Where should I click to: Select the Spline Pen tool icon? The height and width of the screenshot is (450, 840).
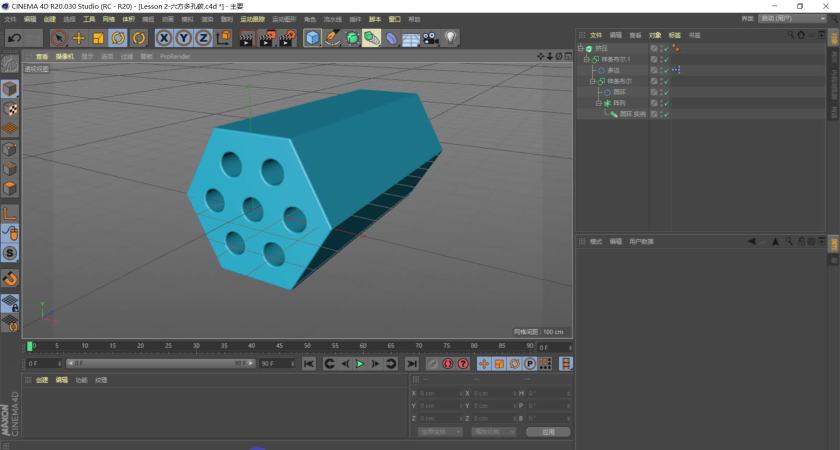333,38
